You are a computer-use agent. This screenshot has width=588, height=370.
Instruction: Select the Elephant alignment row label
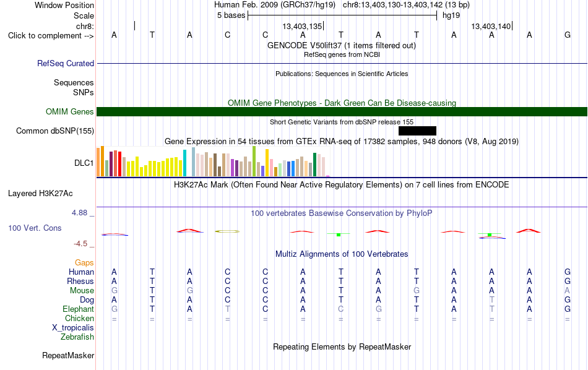pyautogui.click(x=78, y=309)
